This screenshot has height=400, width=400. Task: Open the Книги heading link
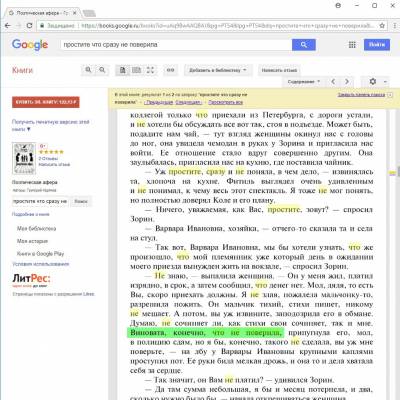22,70
